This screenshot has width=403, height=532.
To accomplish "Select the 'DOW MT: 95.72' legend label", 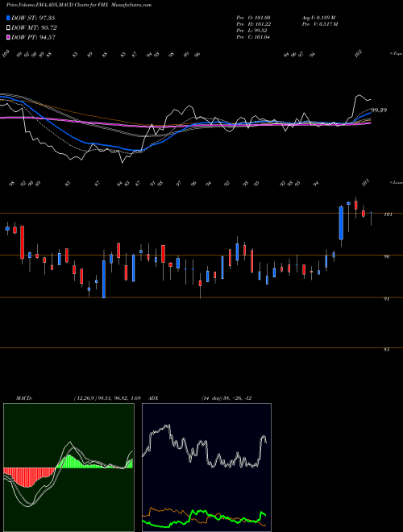I will 34,28.
